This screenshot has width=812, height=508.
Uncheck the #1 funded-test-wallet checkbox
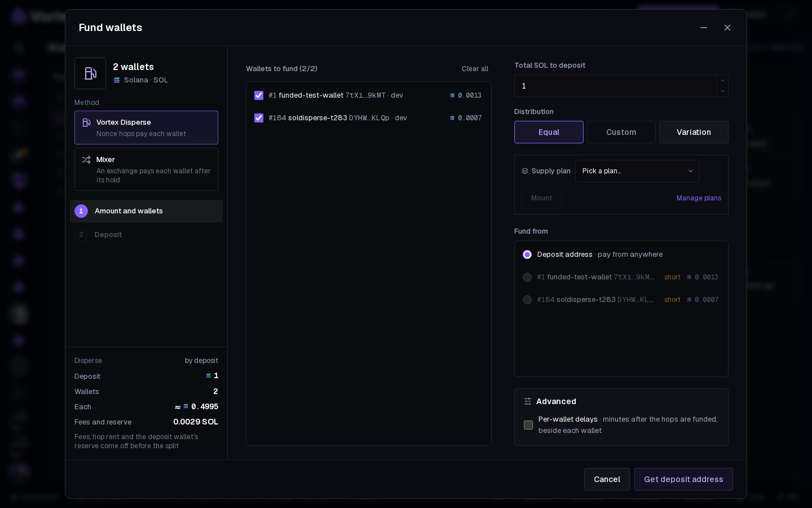[x=259, y=95]
